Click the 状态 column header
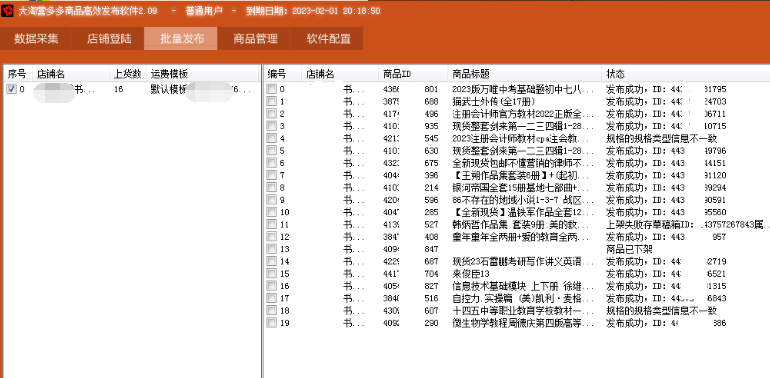 click(686, 74)
